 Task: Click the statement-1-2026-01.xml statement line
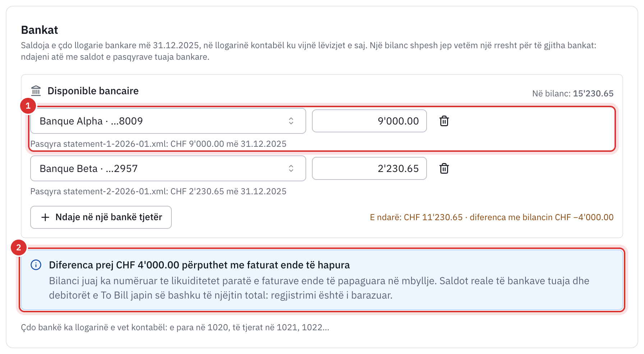(158, 144)
